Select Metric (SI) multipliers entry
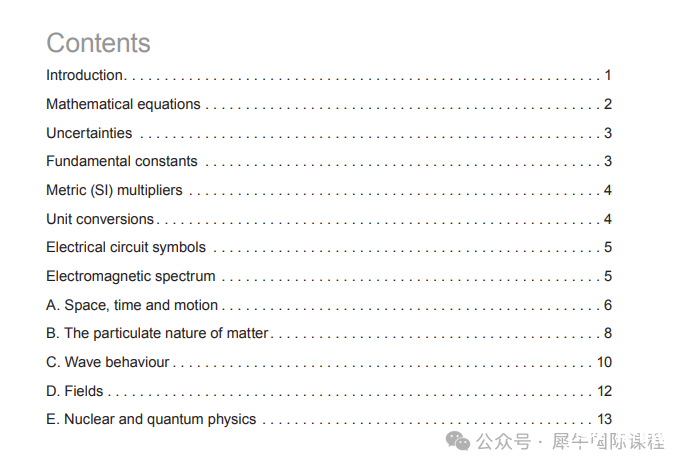 329,190
